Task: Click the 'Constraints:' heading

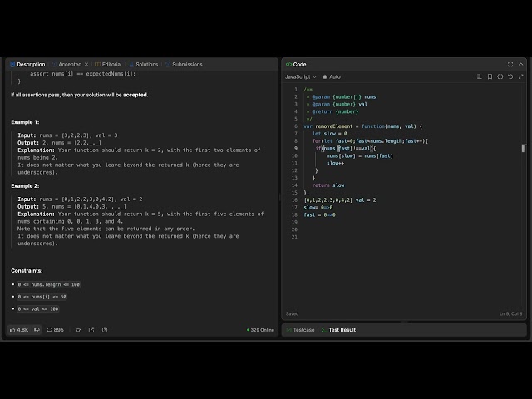Action: (27, 271)
